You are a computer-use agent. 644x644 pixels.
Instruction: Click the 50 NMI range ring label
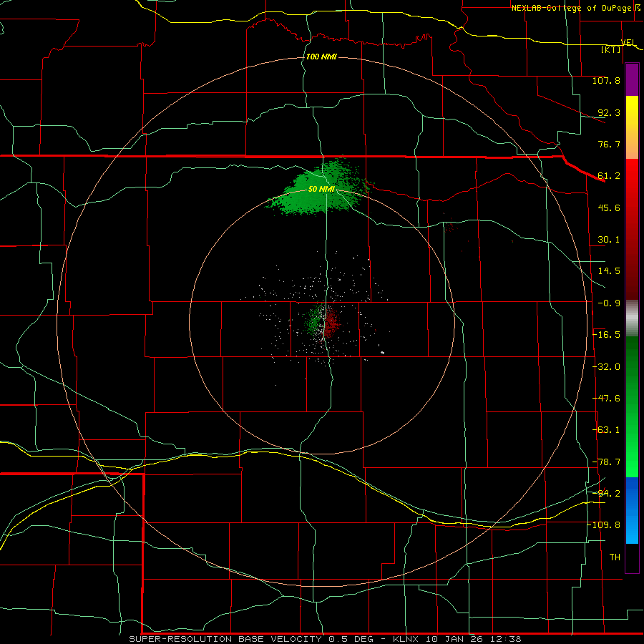pos(321,189)
